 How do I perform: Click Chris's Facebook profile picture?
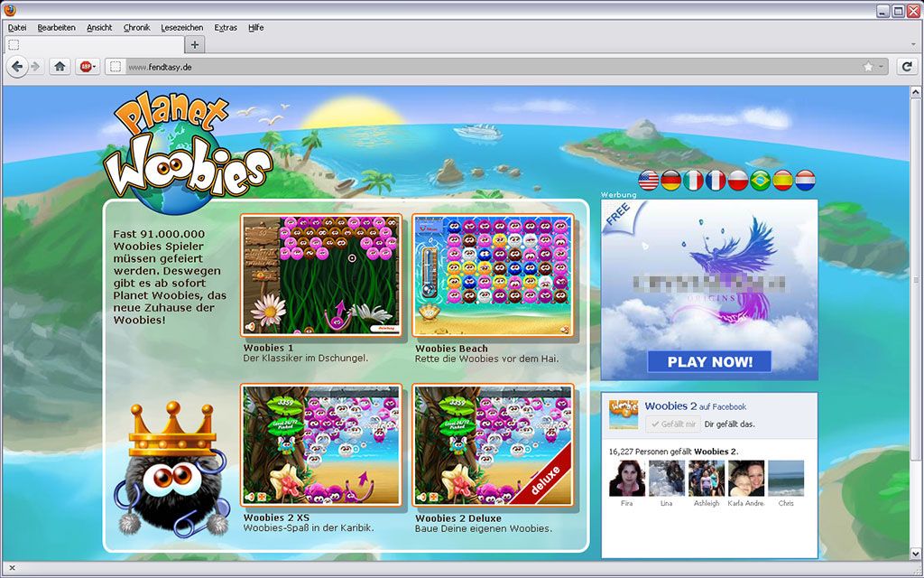(786, 479)
